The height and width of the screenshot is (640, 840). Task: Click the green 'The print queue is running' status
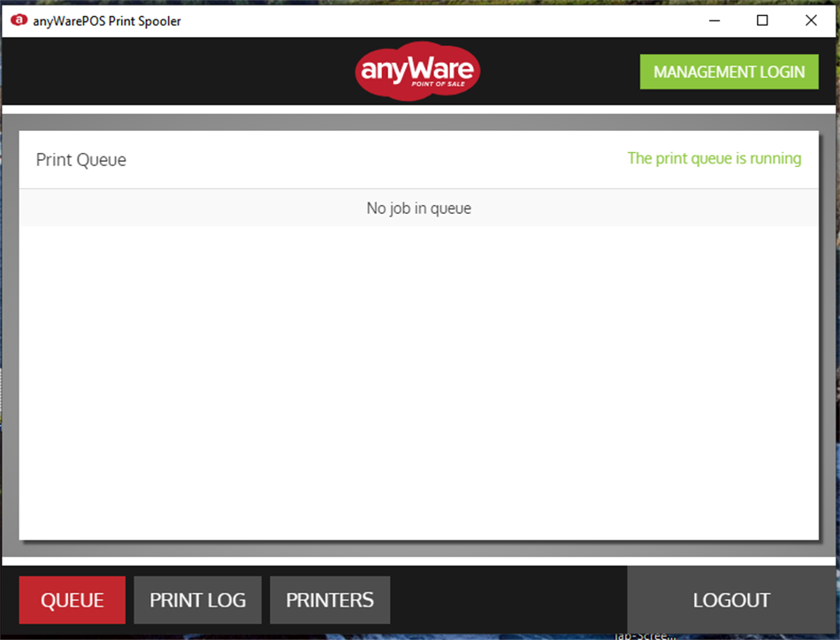(714, 158)
